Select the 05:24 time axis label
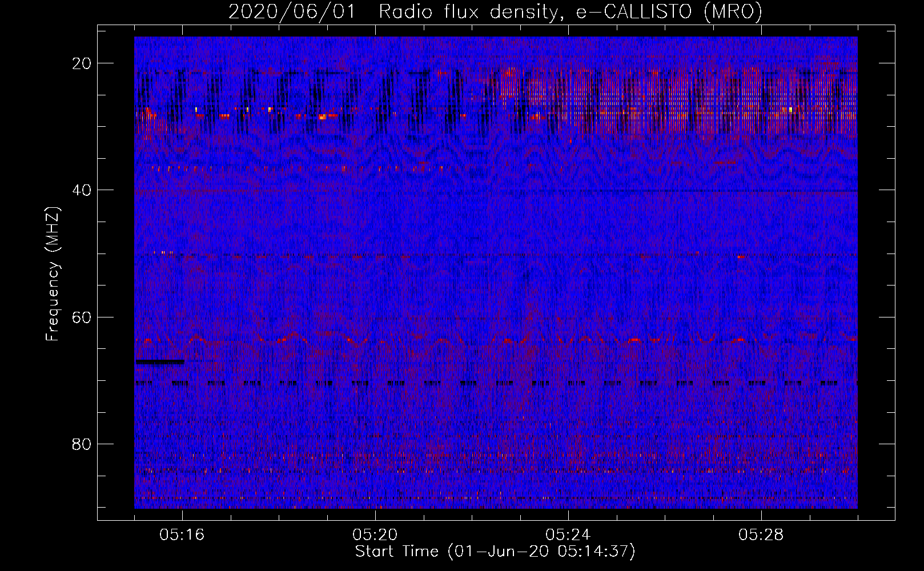 coord(568,535)
